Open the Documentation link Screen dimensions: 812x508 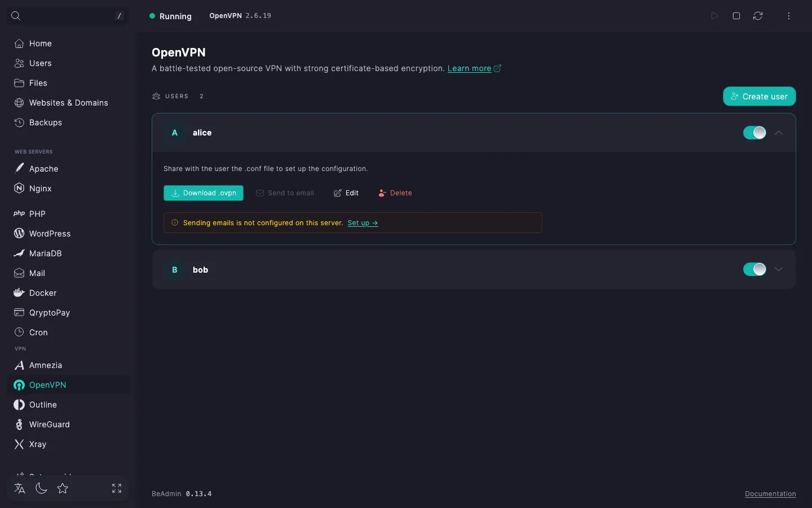[770, 494]
